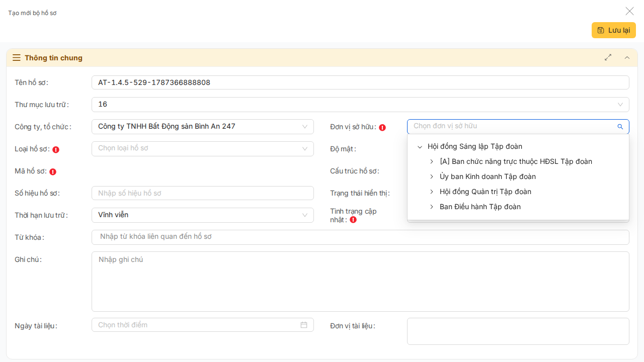Screen dimensions: 644x362
Task: Open the Công ty, tổ chức dropdown
Action: tap(203, 127)
